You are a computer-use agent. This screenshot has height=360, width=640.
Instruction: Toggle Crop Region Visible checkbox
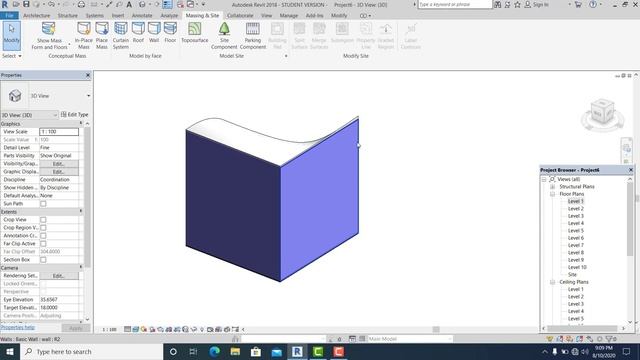pos(43,228)
